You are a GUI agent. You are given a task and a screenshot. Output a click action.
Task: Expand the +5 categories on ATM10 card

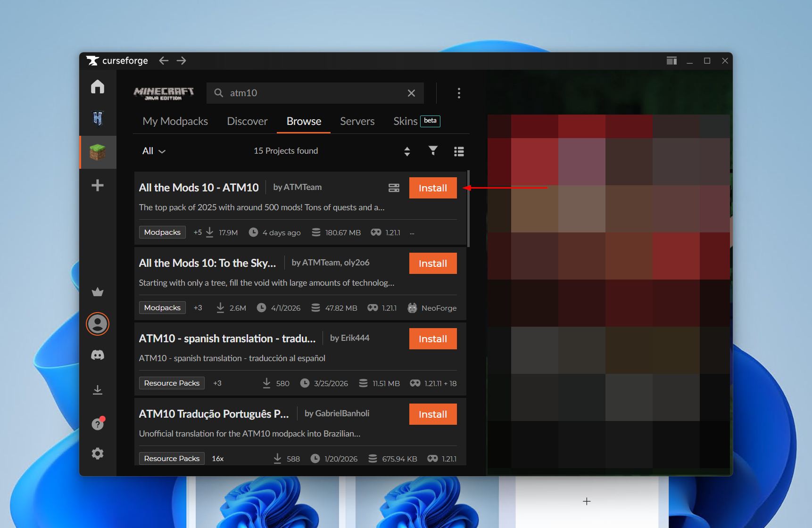(x=198, y=232)
